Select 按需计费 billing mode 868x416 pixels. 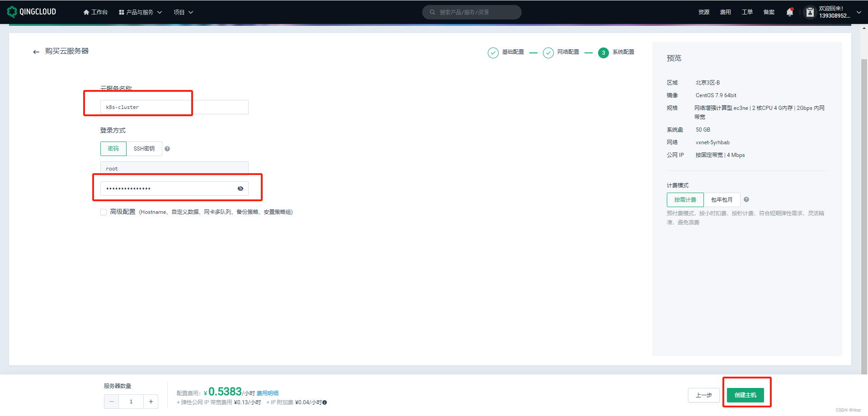point(685,200)
